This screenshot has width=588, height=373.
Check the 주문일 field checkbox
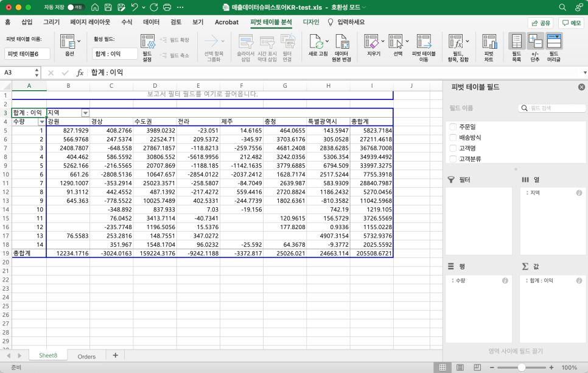tap(453, 127)
